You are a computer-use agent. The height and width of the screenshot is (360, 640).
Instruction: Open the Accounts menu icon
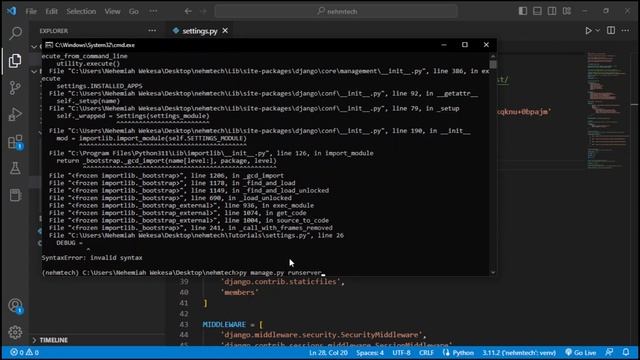(x=15, y=306)
